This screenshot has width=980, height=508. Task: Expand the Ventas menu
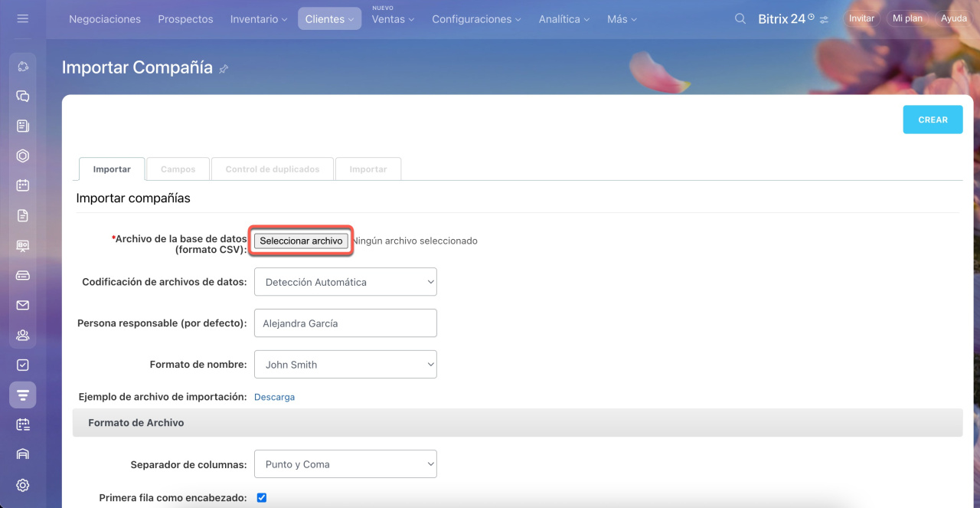pos(393,19)
